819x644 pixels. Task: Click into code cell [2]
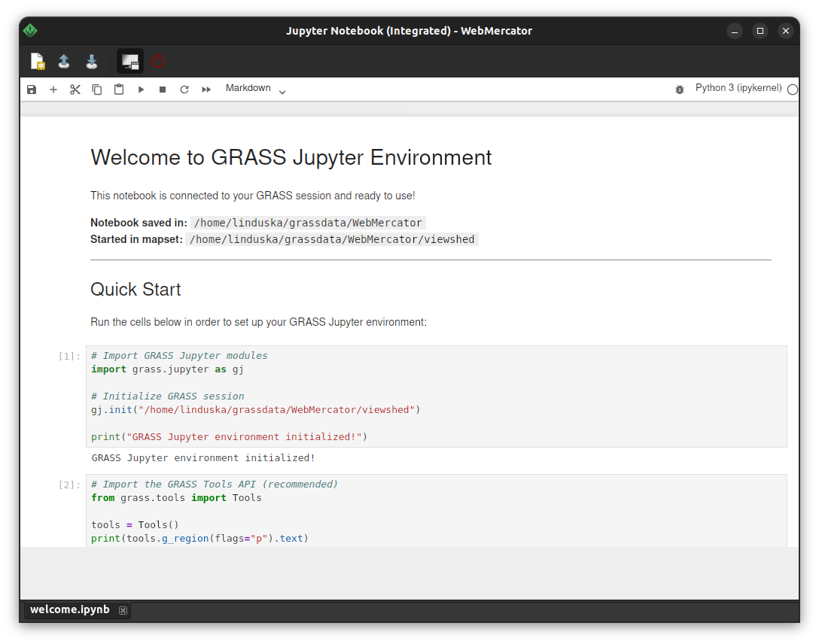pyautogui.click(x=436, y=511)
